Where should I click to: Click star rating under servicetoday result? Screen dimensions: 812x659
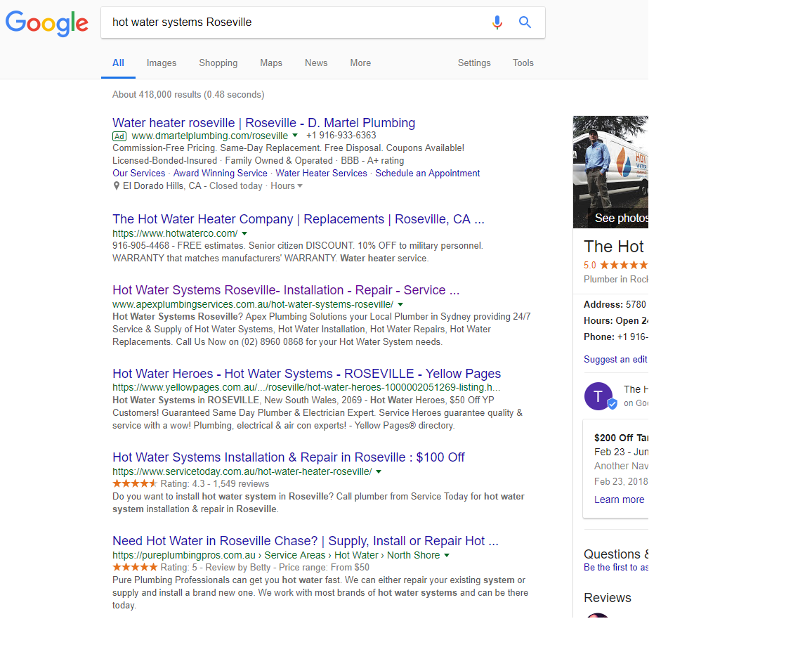pyautogui.click(x=135, y=484)
